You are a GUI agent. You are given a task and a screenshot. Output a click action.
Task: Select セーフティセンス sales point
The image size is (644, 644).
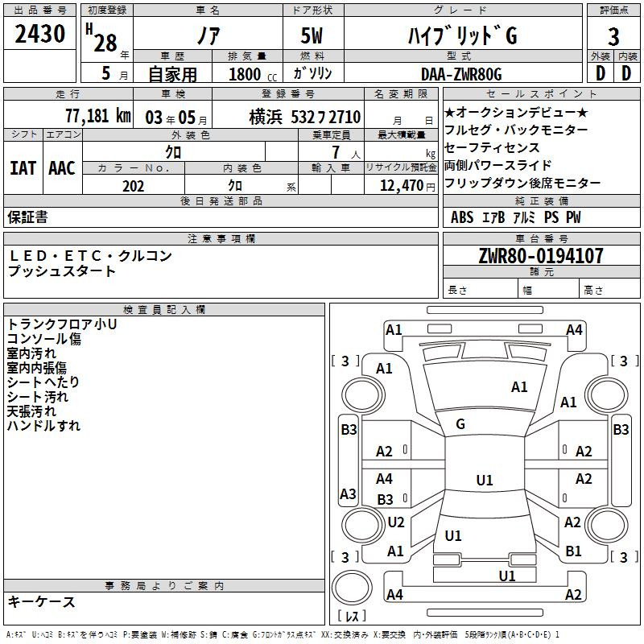pyautogui.click(x=492, y=147)
